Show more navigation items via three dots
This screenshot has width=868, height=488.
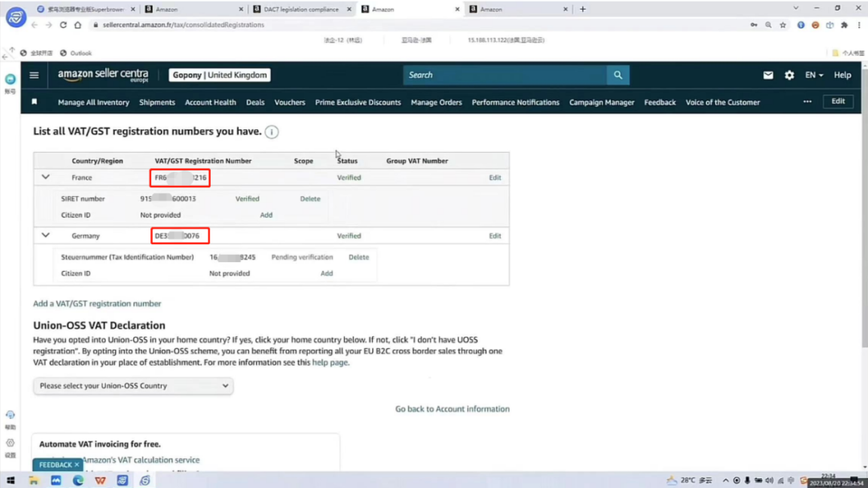coord(808,102)
